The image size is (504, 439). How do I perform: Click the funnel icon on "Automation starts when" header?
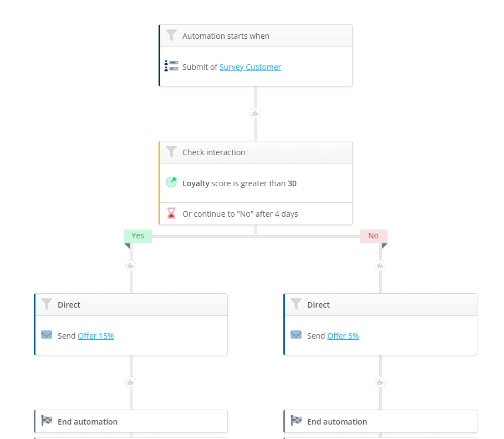pos(171,35)
